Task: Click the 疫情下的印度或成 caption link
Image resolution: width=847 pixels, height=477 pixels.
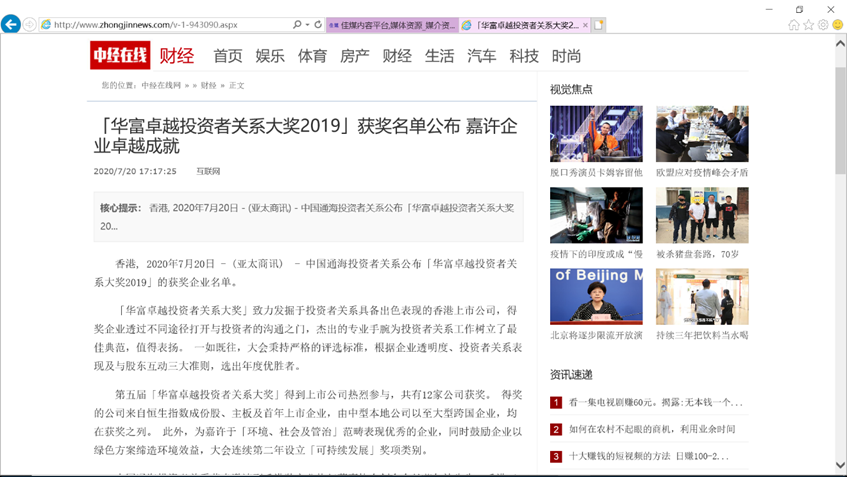Action: 596,254
